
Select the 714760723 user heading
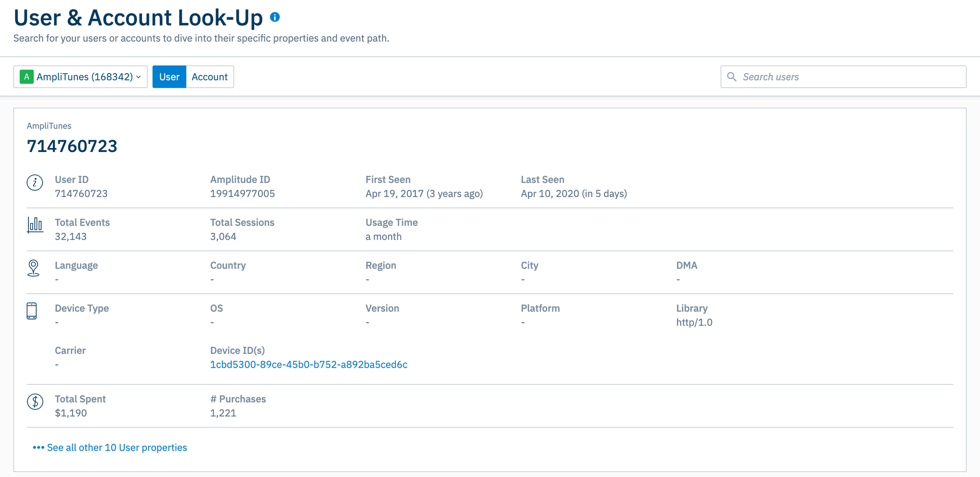(x=73, y=146)
